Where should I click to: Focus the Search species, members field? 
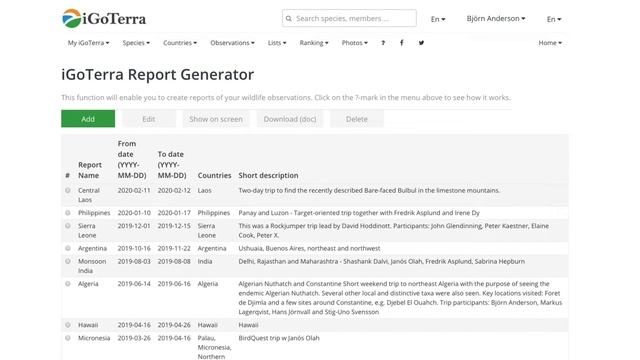pyautogui.click(x=349, y=18)
